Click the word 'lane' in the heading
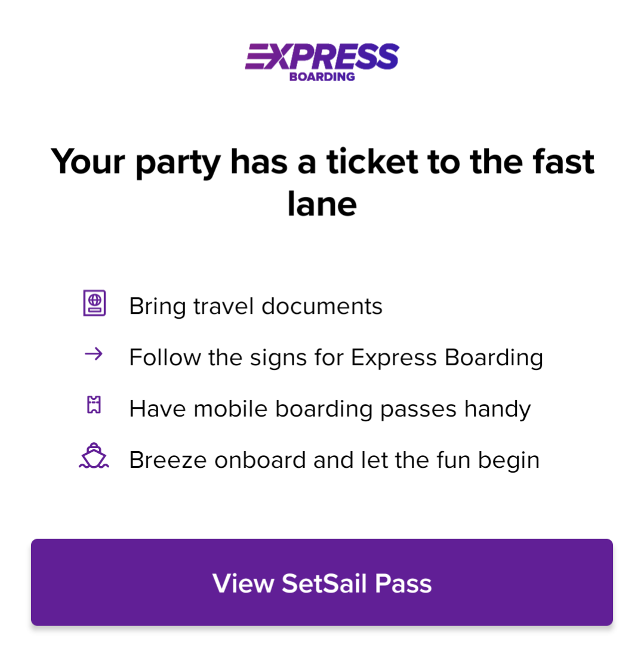Screen dimensions: 644x663 (x=322, y=203)
